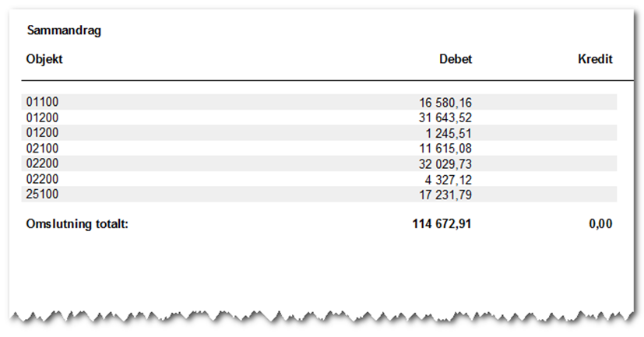Click debet amount 31 643,52
644x337 pixels.
[x=445, y=118]
